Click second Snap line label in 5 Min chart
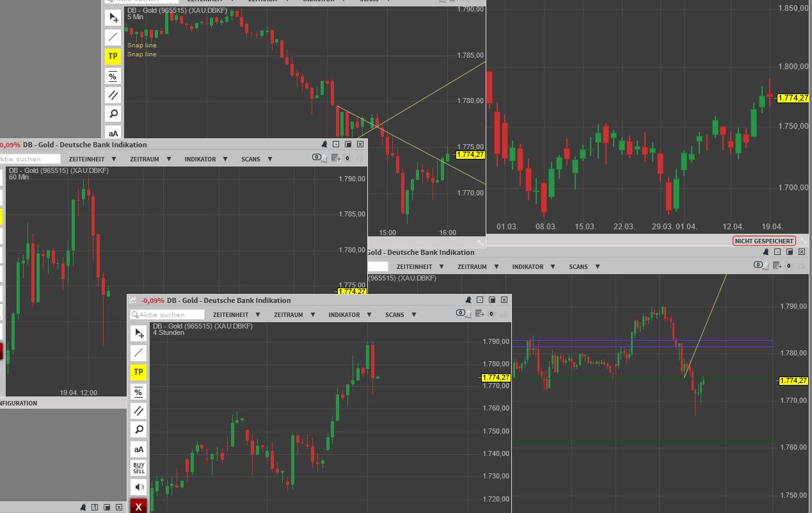Viewport: 812px width, 513px height. [141, 54]
